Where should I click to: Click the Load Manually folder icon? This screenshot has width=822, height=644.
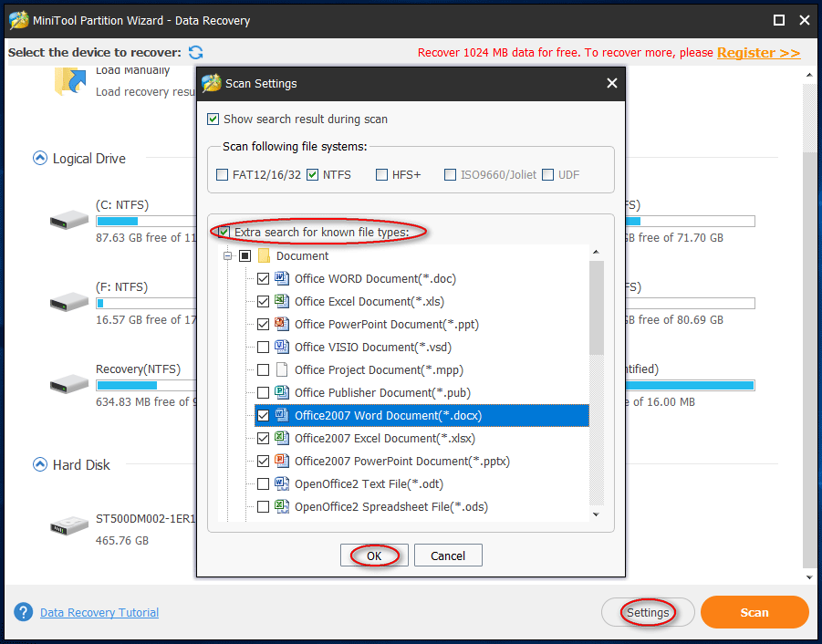click(x=69, y=81)
